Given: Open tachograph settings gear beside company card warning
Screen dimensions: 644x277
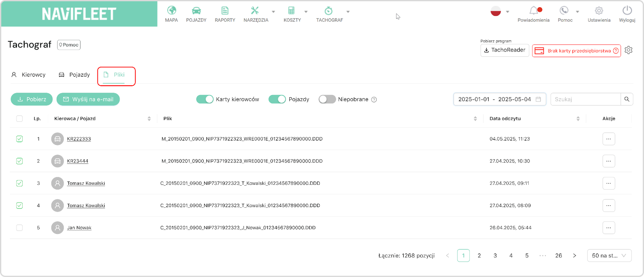Looking at the screenshot, I should click(629, 50).
